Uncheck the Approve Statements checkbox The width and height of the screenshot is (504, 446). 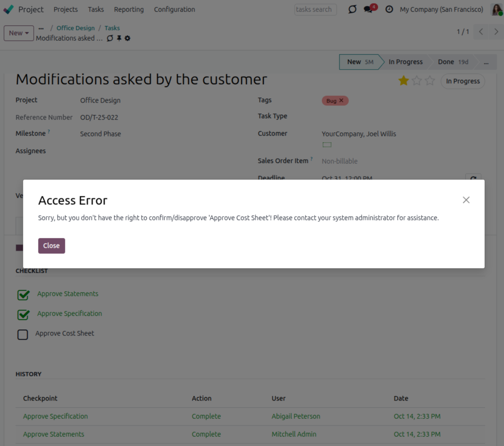tap(23, 295)
